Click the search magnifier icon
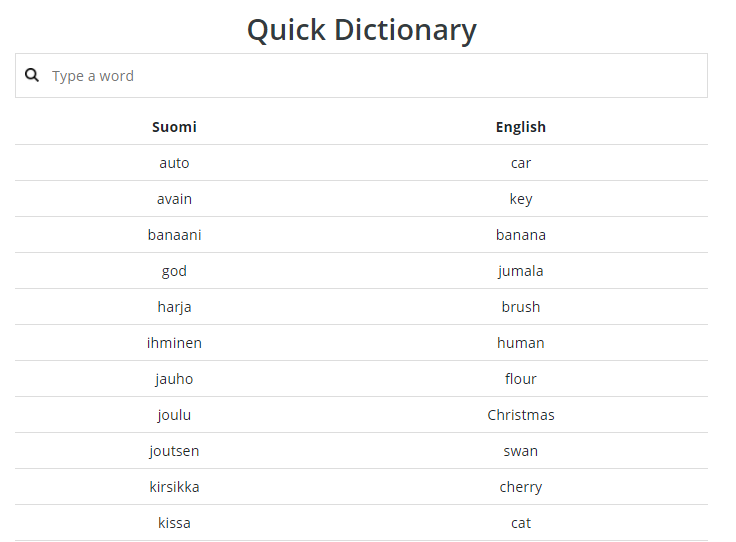 tap(32, 75)
